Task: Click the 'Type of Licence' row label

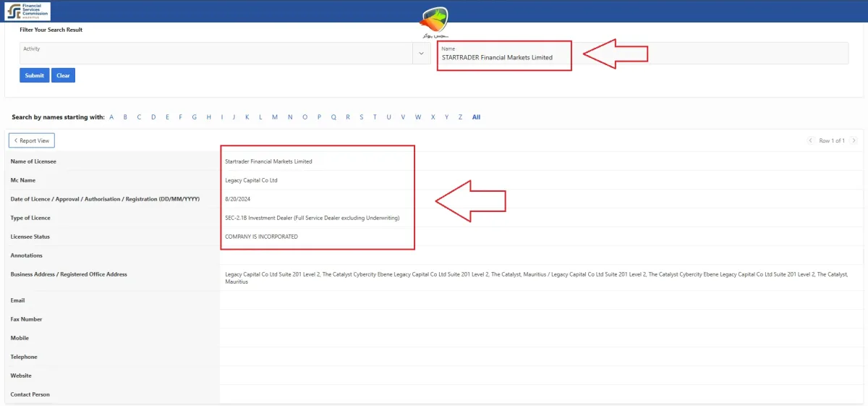Action: (30, 218)
